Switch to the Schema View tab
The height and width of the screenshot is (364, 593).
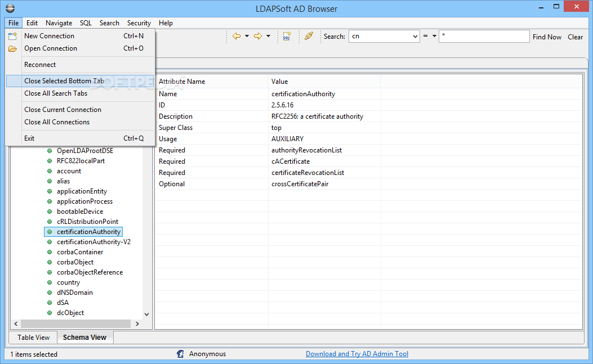click(84, 337)
